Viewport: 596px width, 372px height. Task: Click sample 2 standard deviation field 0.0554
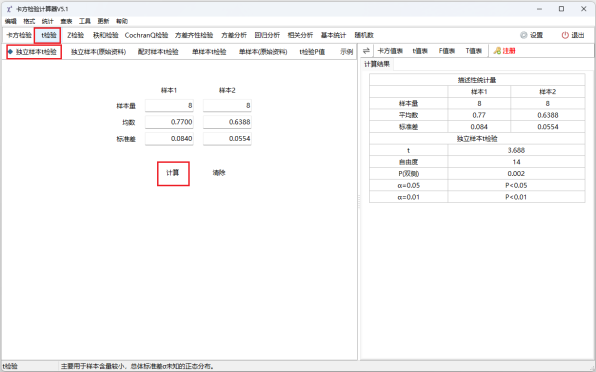click(227, 139)
